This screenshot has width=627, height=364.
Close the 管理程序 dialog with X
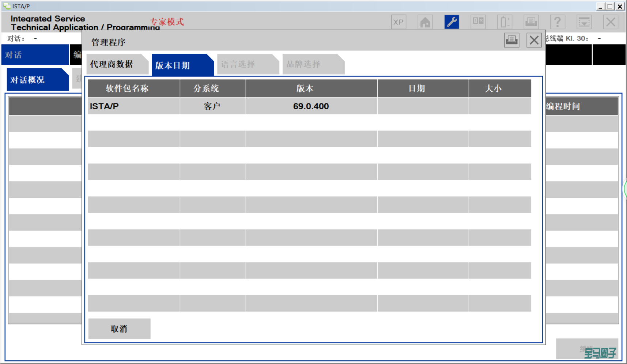pyautogui.click(x=534, y=40)
